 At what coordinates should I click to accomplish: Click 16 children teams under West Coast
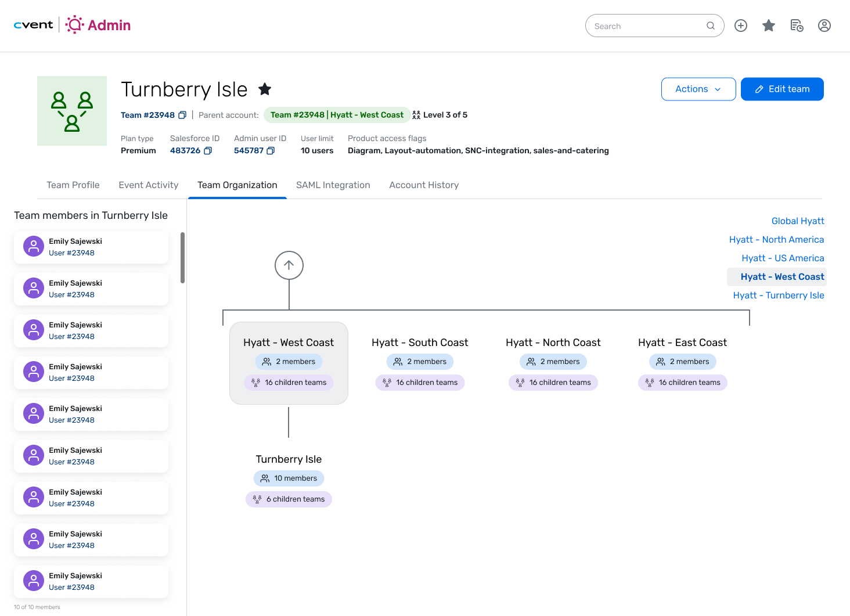289,383
